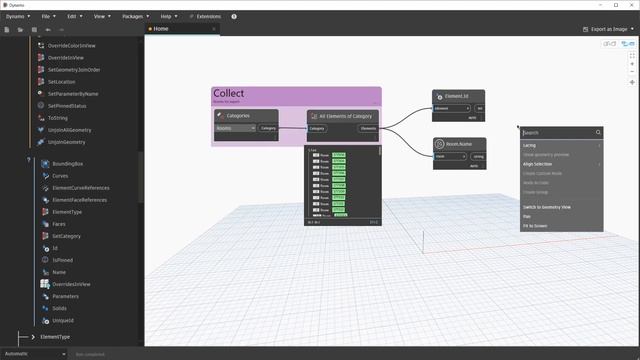This screenshot has width=640, height=360.
Task: Expand the ElementType tree section
Action: pos(33,337)
